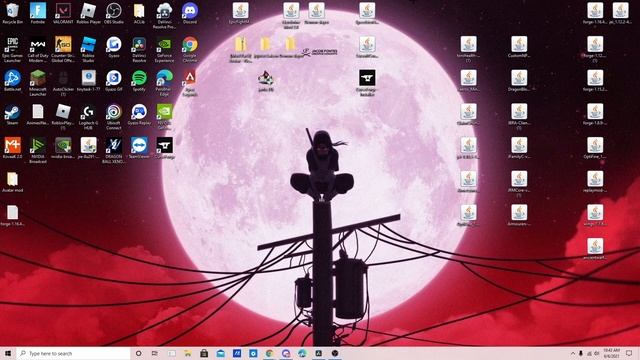This screenshot has width=640, height=360.
Task: Launch OBS Studio from the desktop
Action: tap(113, 13)
